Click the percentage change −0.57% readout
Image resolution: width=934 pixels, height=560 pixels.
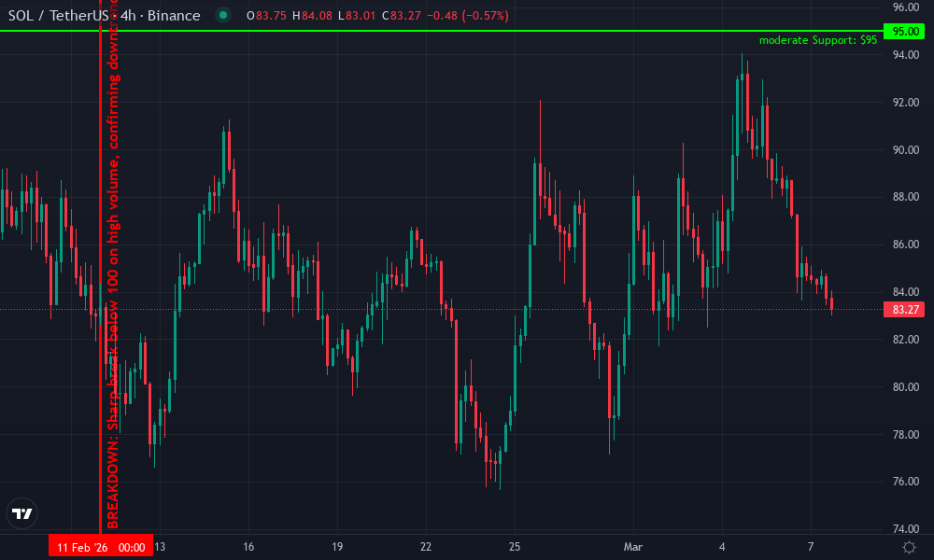[x=486, y=15]
